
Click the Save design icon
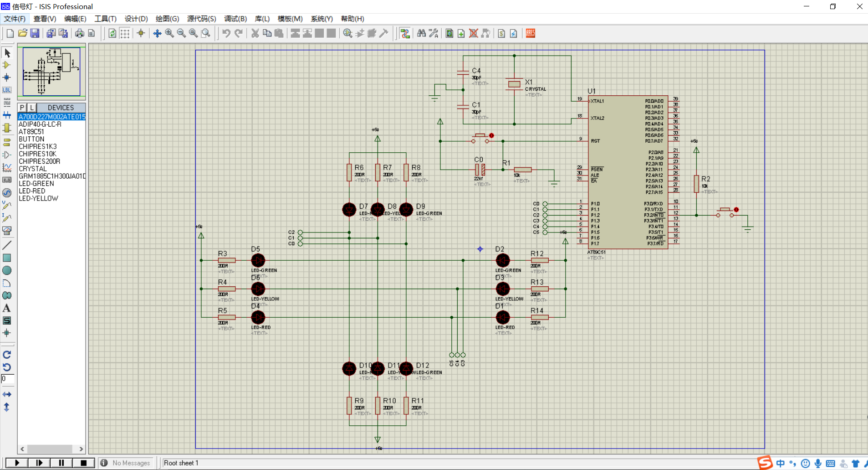click(35, 33)
